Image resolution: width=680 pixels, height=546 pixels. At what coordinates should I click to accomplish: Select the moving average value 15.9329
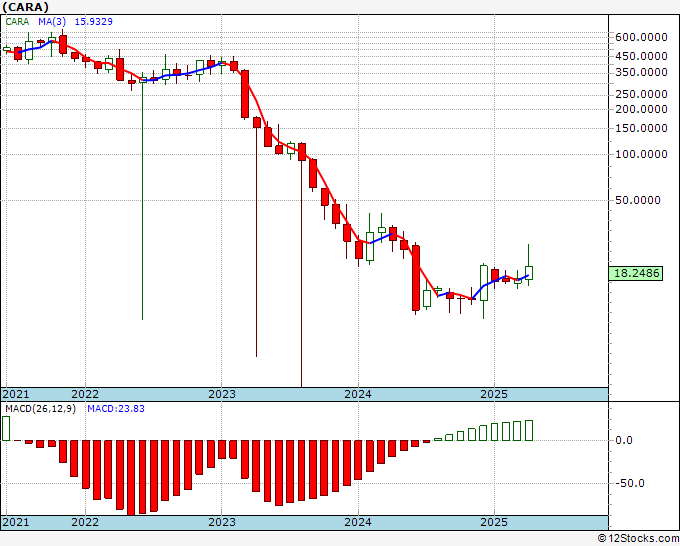point(94,22)
